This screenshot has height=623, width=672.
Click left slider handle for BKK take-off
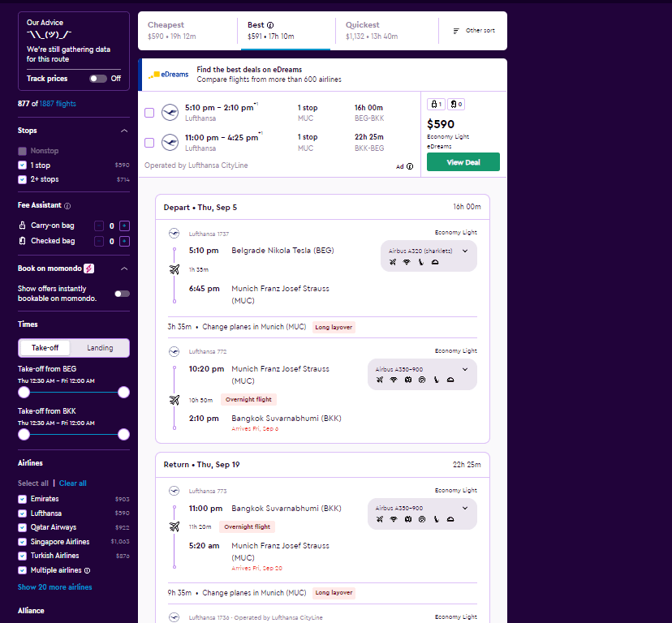point(24,435)
